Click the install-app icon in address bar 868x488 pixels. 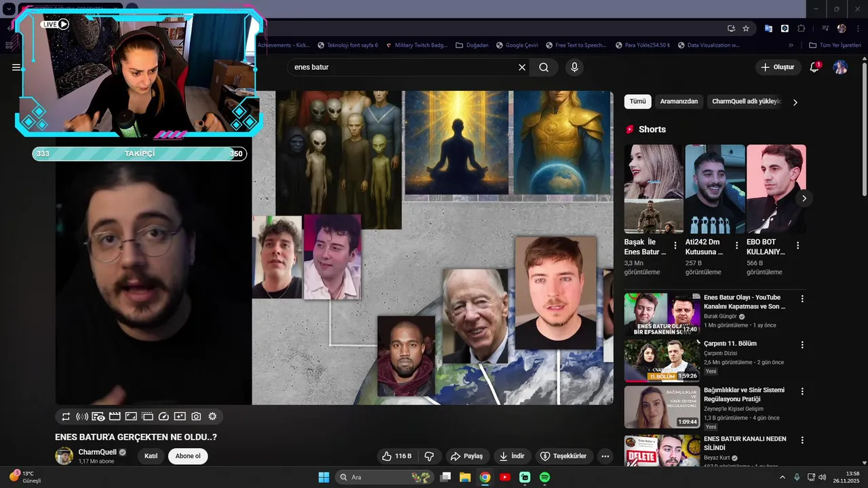pyautogui.click(x=731, y=28)
